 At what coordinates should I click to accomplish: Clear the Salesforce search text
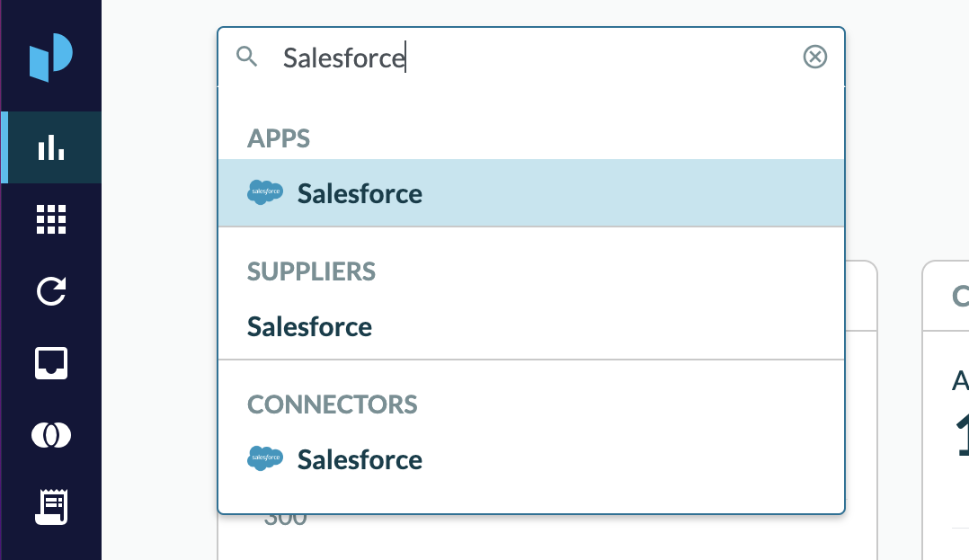(x=814, y=58)
